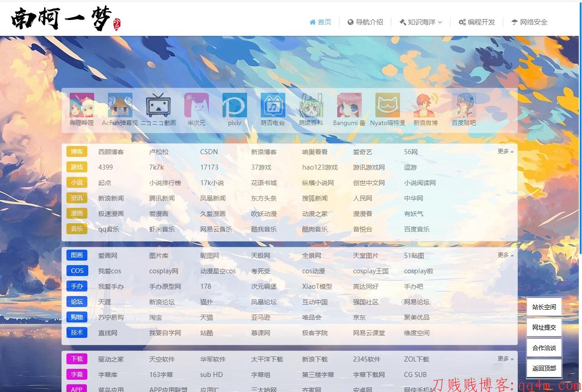Open the 起点 novel link
This screenshot has height=392, width=582.
point(105,183)
